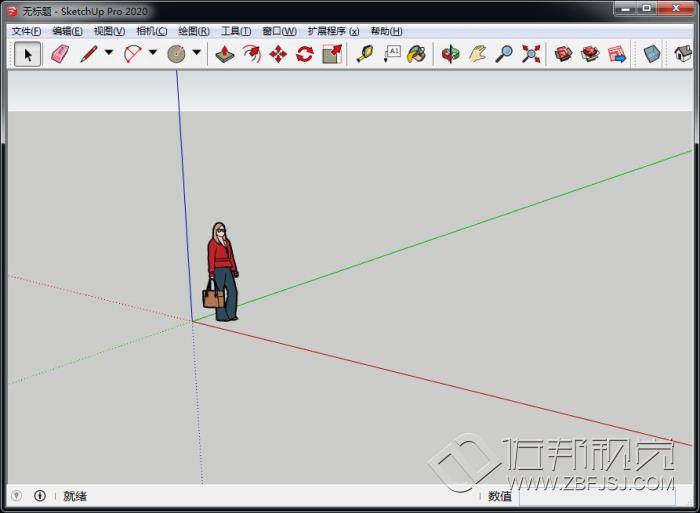Activate the Tape Measure tool
The width and height of the screenshot is (700, 513).
pos(364,54)
